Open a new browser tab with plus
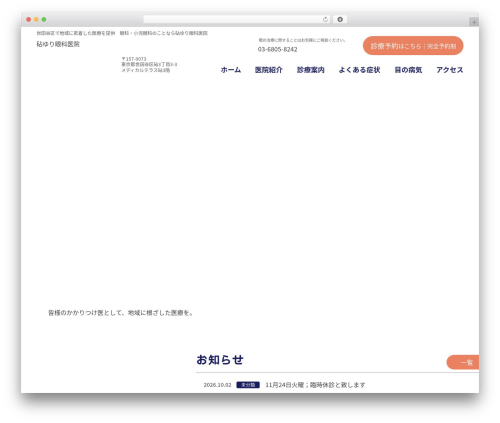The image size is (500, 423). pyautogui.click(x=474, y=22)
